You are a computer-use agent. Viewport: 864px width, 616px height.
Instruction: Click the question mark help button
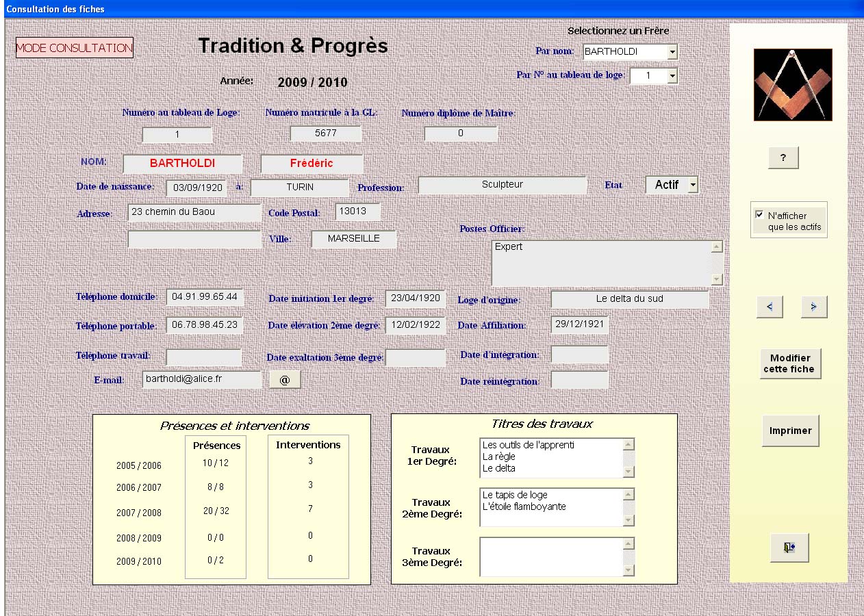pyautogui.click(x=783, y=158)
